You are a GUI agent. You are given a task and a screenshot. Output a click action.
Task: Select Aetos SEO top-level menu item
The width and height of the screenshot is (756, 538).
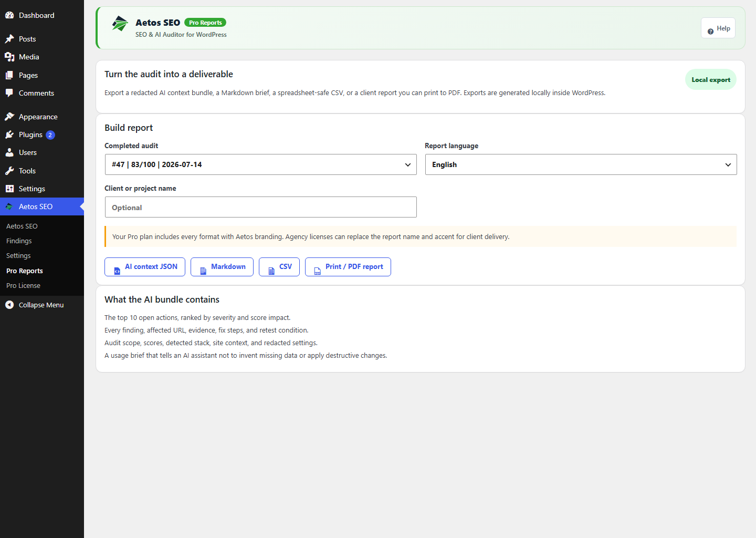point(42,206)
